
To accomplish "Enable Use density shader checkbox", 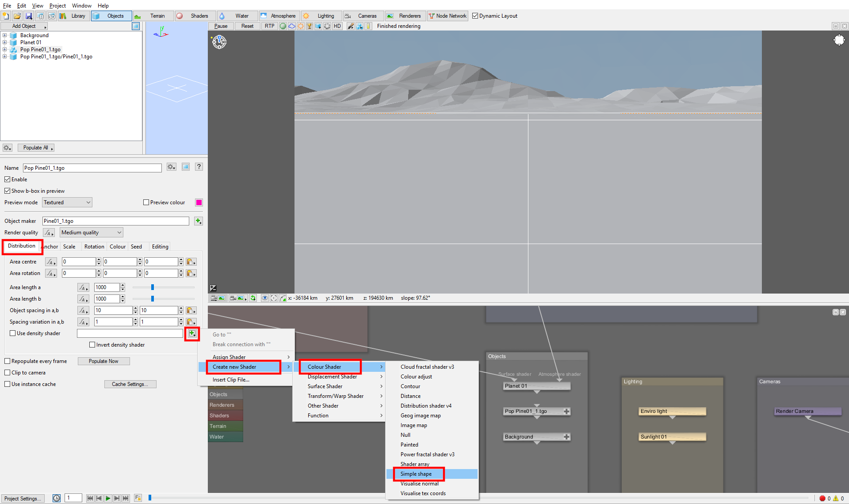I will click(x=13, y=333).
